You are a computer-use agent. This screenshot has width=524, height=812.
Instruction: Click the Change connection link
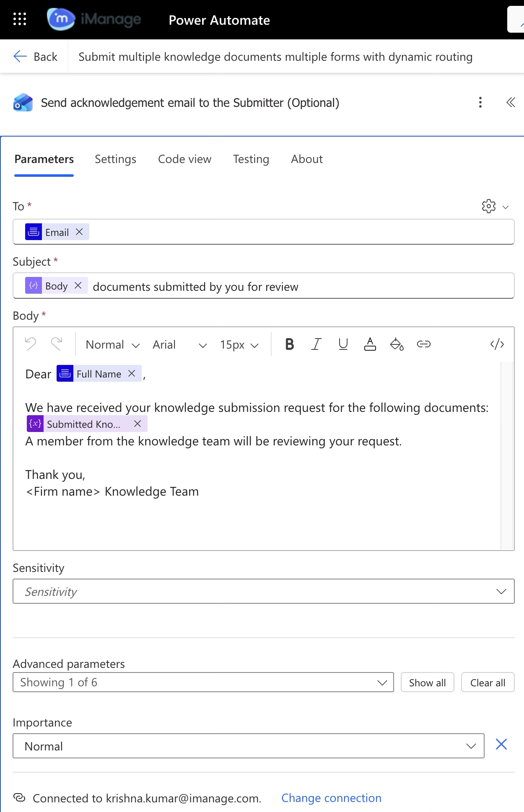(331, 798)
